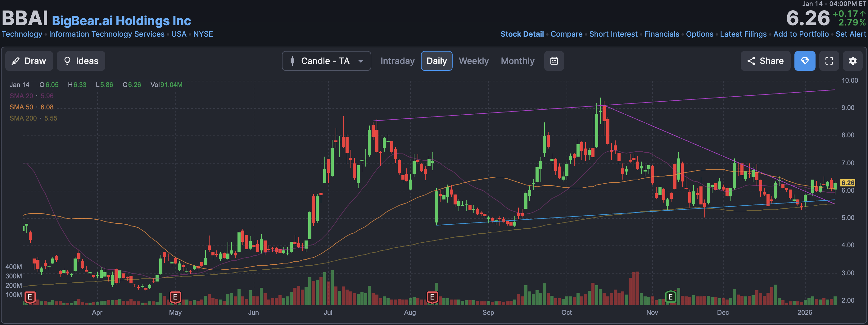Click the first earnings E marker before April
Screen dimensions: 868x325
click(x=30, y=297)
